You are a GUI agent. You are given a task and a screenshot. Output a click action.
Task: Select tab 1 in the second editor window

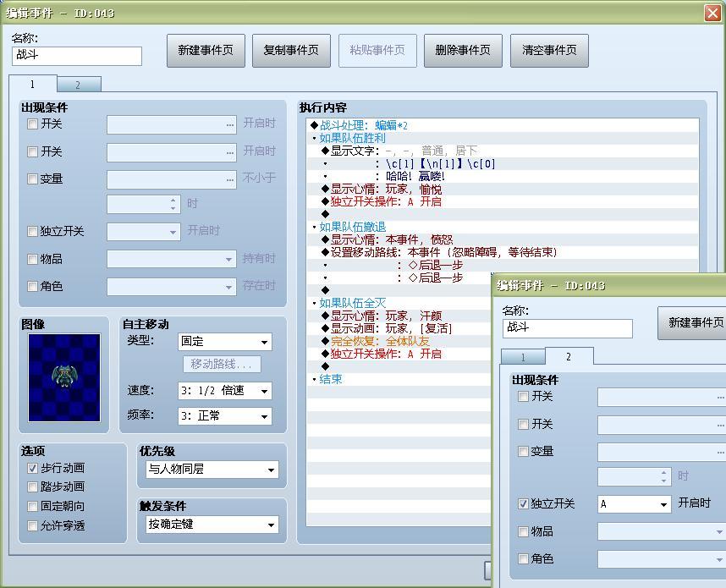pos(522,357)
